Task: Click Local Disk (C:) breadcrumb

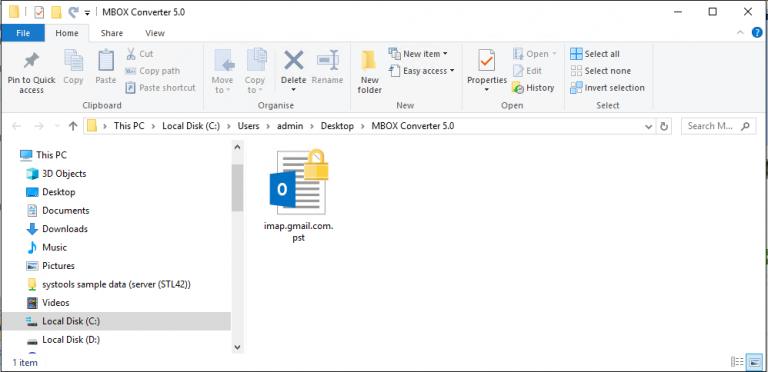Action: [191, 126]
